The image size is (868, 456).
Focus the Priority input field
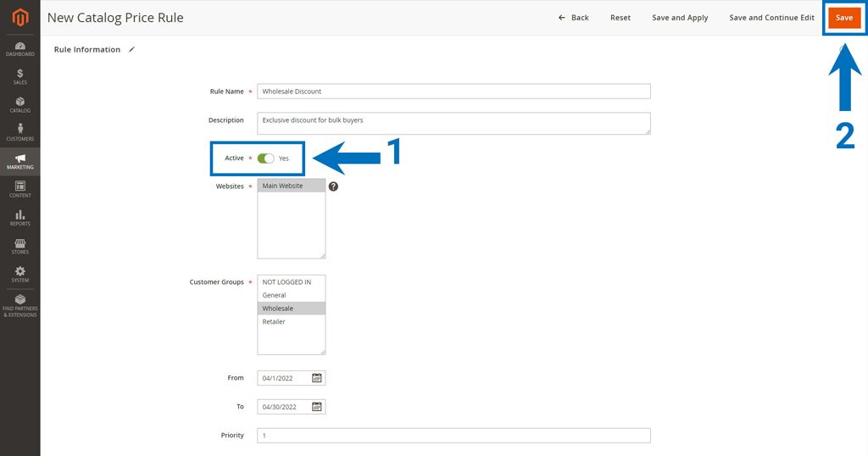point(454,436)
